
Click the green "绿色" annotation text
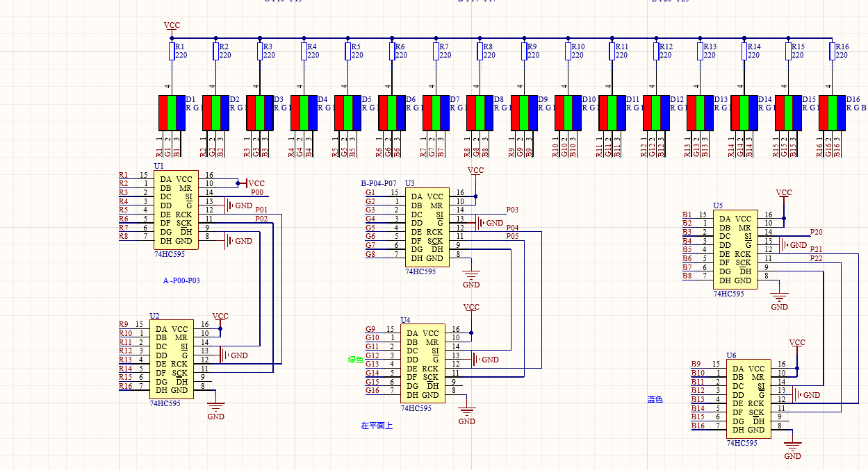coord(356,360)
